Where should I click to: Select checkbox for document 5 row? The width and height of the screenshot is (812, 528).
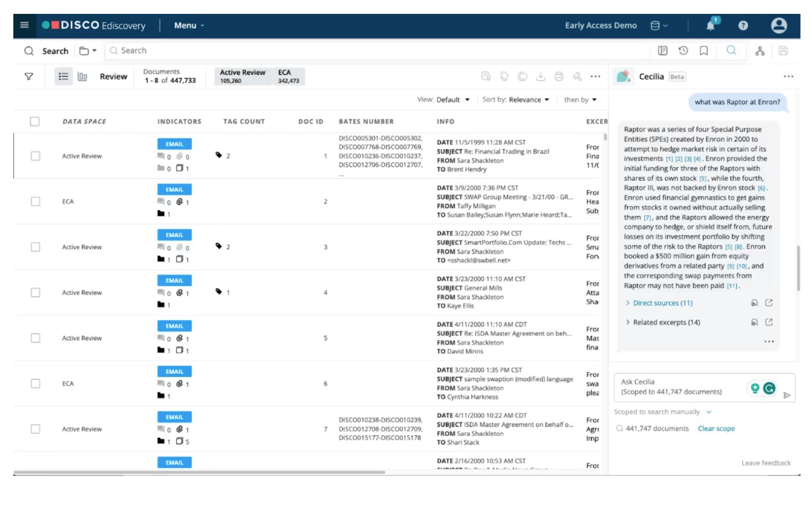coord(35,338)
